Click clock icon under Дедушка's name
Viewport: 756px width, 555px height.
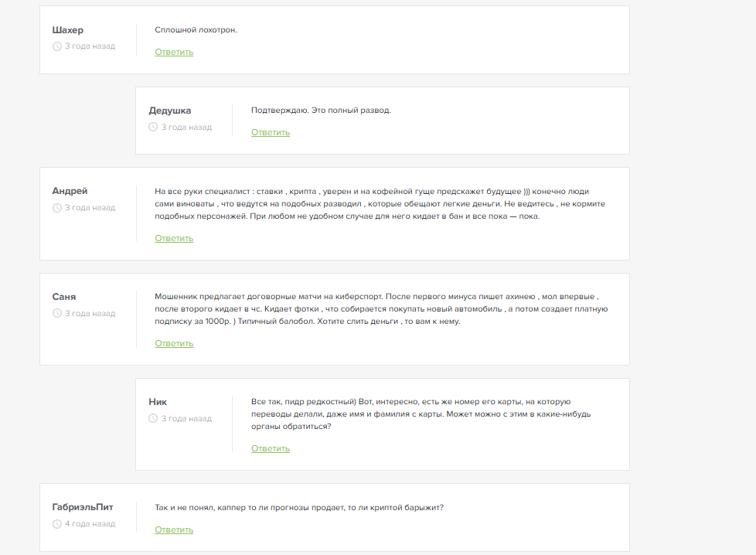point(153,127)
